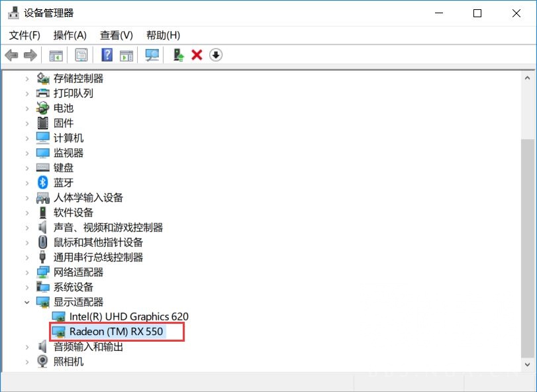The width and height of the screenshot is (537, 392).
Task: Expand the 监视器 node
Action: tap(27, 153)
